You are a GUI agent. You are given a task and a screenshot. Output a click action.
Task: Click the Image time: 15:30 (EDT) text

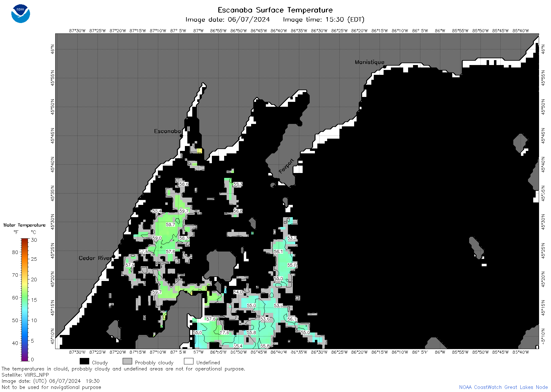click(x=323, y=20)
